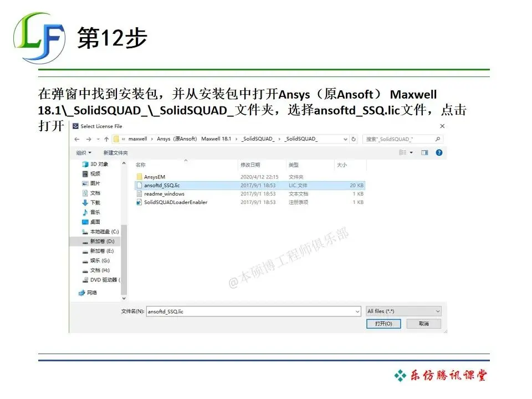
Task: Change view layout icon
Action: pos(402,153)
